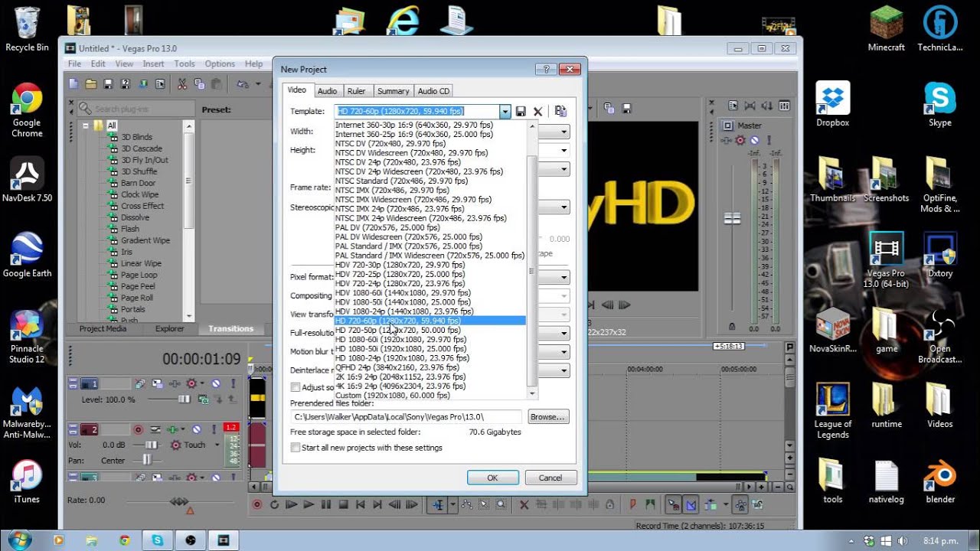Save the current template in New Project dialog
Viewport: 980px width, 551px height.
[521, 112]
